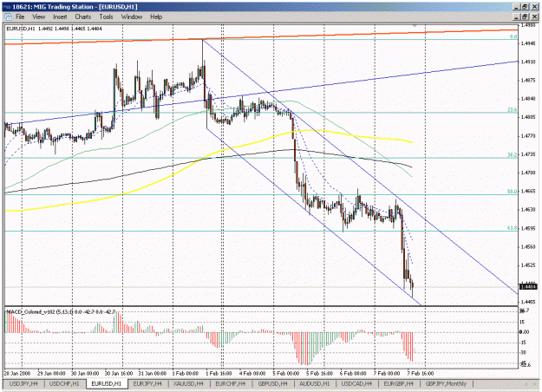Click the 5 Feb 00:00 time label
Image resolution: width=542 pixels, height=392 pixels.
coord(286,373)
